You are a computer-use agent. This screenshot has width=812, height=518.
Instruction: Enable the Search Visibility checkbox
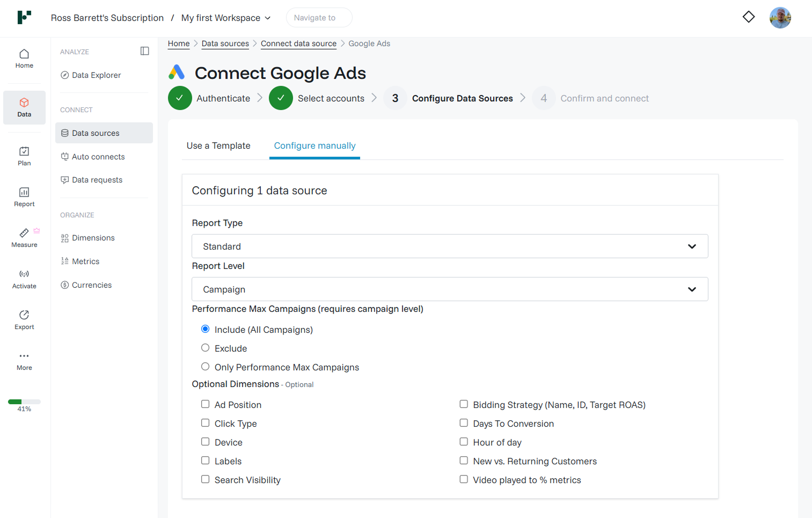[205, 479]
